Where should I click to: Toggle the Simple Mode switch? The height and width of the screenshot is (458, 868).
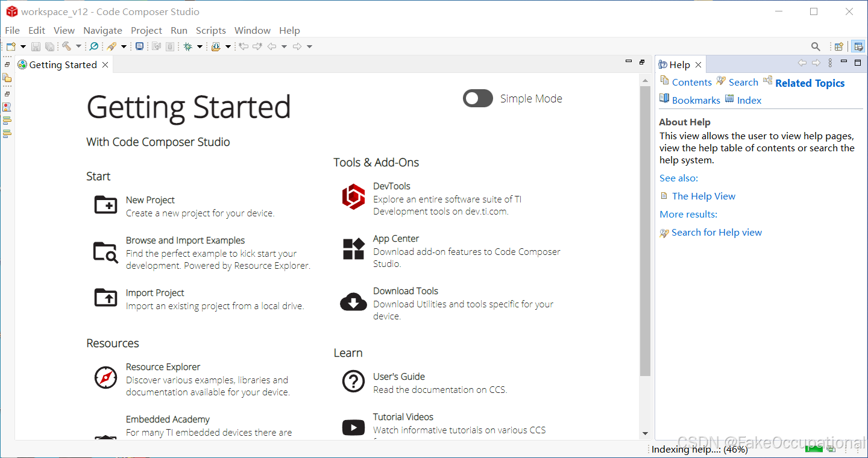tap(478, 98)
